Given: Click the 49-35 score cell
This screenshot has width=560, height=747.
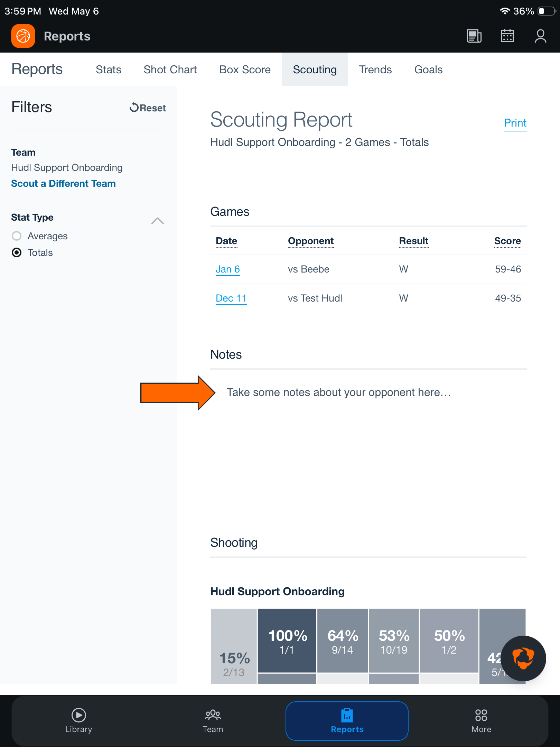Looking at the screenshot, I should pos(508,298).
